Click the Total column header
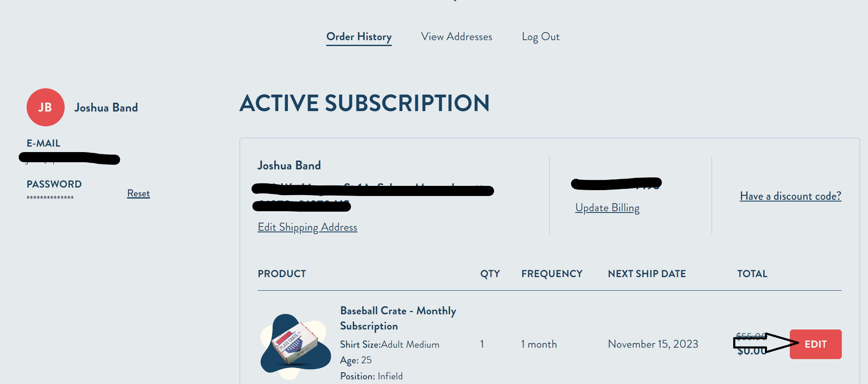This screenshot has width=868, height=384. click(752, 274)
